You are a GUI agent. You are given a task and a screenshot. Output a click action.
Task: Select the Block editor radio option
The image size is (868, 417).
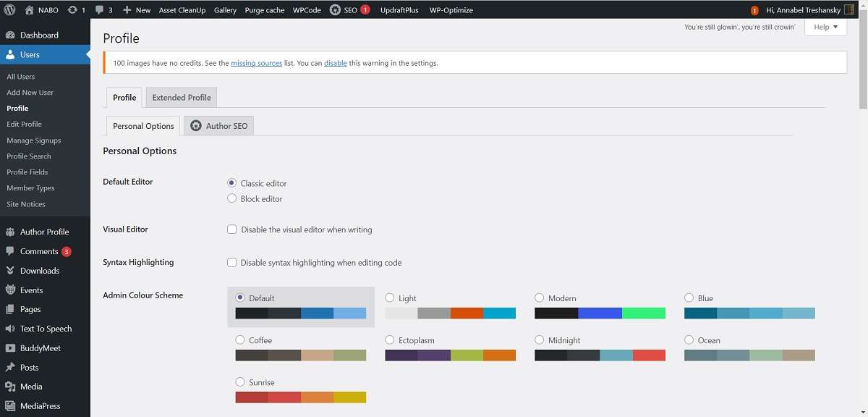[232, 198]
